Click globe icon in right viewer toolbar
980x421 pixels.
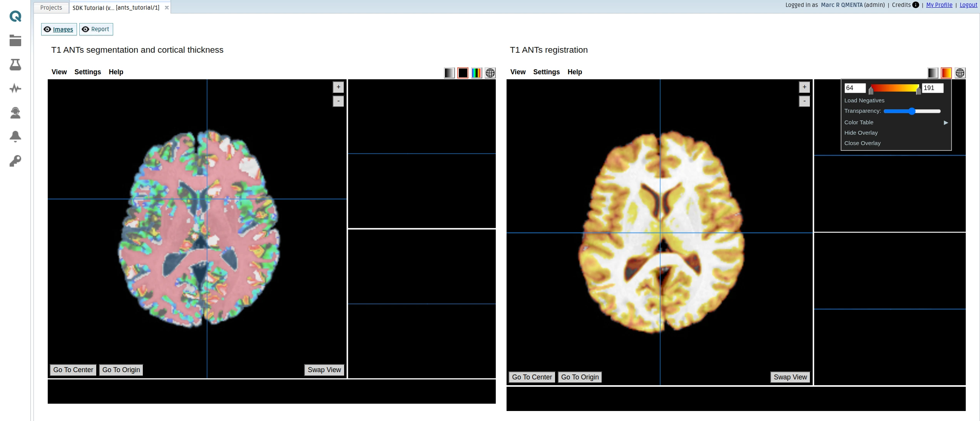coord(960,73)
